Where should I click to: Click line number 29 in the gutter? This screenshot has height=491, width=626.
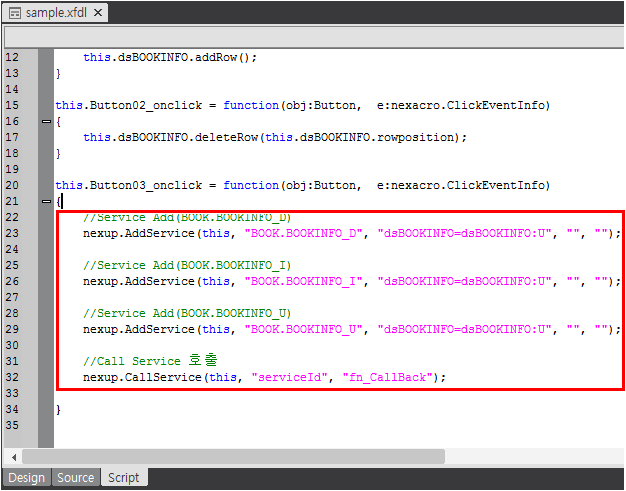12,329
